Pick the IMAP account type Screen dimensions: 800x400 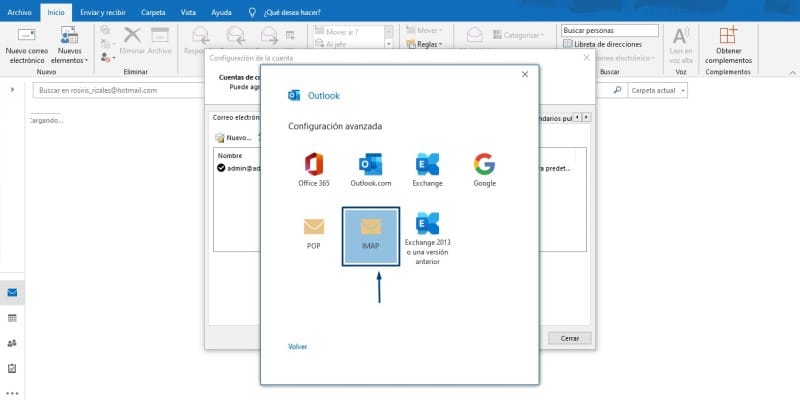(371, 236)
